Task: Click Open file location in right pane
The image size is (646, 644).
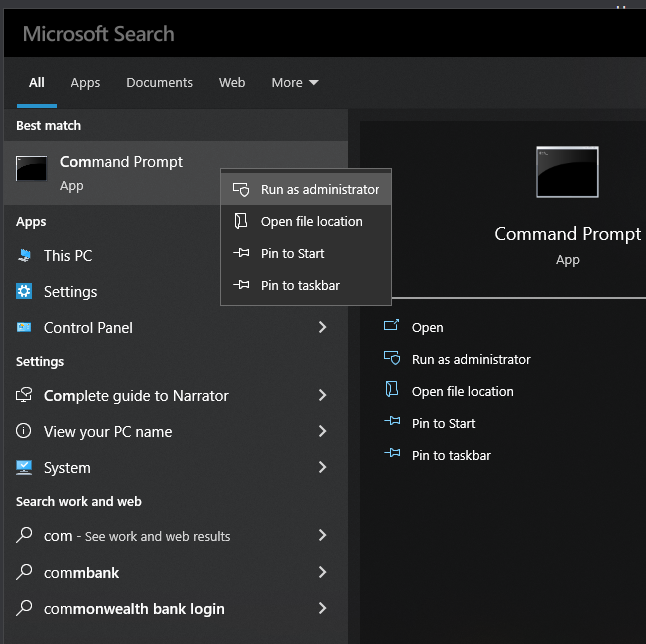Action: point(462,391)
